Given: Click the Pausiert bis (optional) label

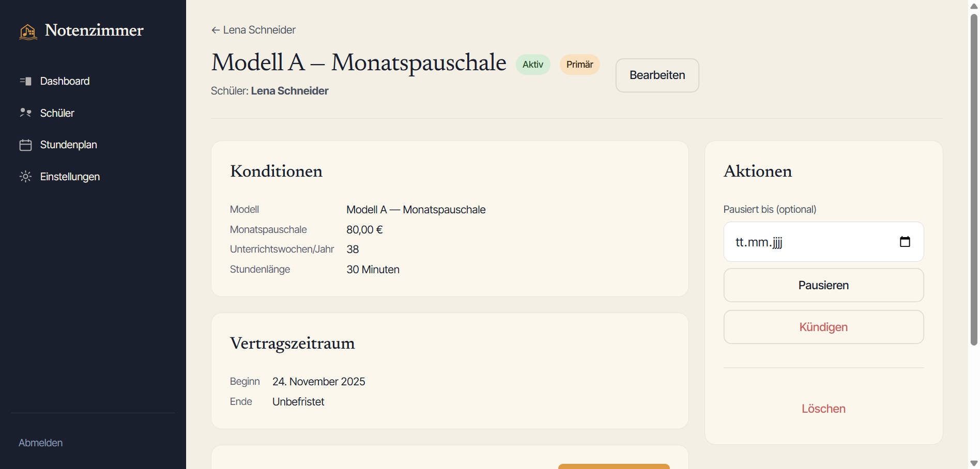Looking at the screenshot, I should (x=770, y=209).
